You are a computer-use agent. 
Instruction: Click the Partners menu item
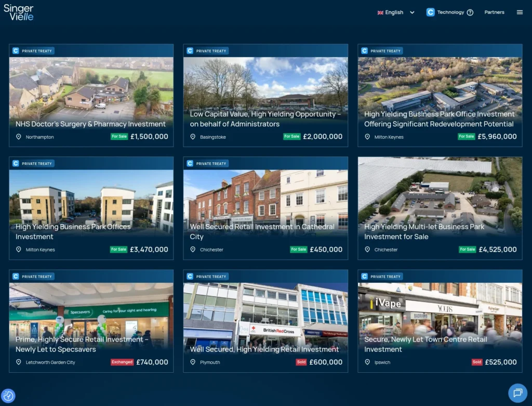tap(494, 12)
